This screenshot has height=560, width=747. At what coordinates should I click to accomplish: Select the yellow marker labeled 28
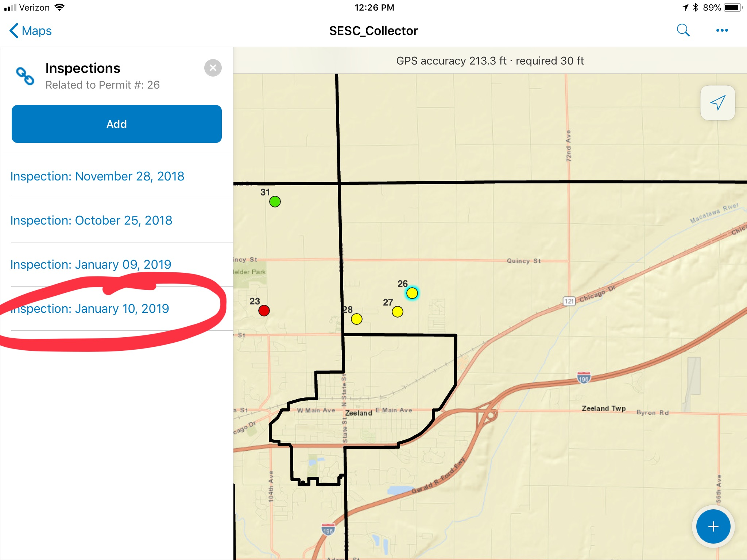click(x=357, y=319)
